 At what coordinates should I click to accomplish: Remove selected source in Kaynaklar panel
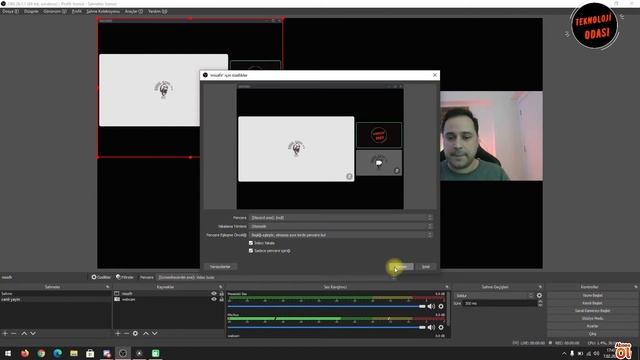(x=126, y=333)
